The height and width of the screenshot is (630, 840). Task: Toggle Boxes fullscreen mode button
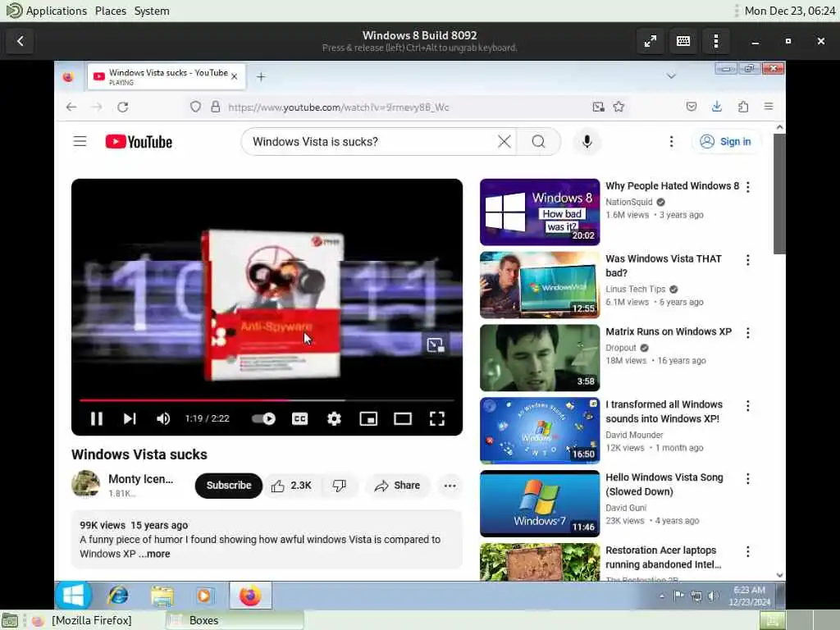click(x=651, y=41)
